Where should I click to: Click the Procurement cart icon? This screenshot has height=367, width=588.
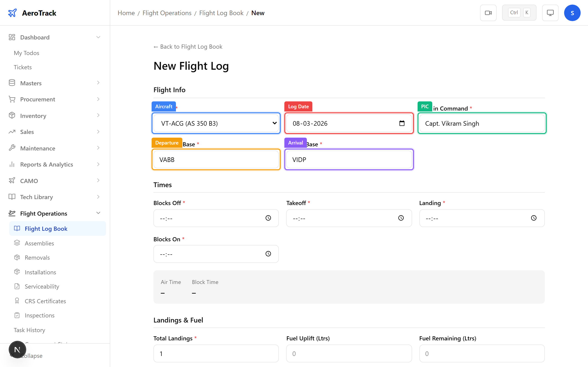pos(12,99)
